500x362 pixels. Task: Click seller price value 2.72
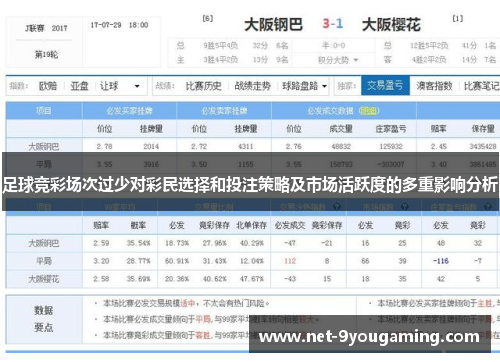199,146
